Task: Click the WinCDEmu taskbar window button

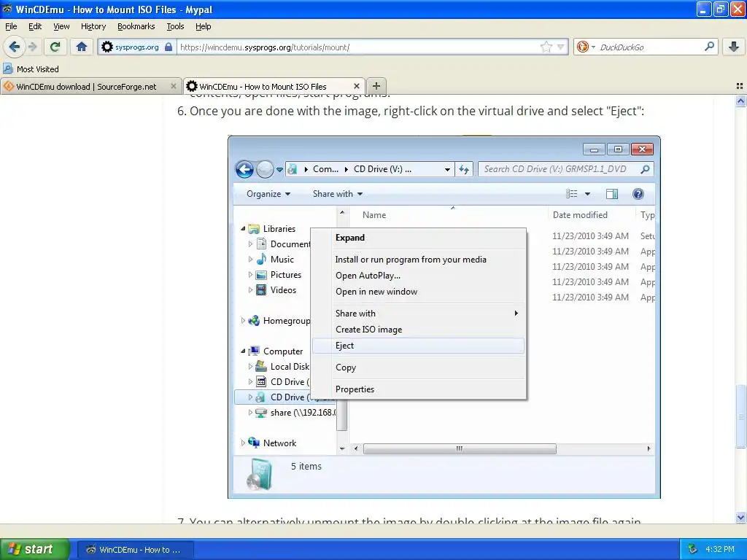Action: click(x=135, y=550)
